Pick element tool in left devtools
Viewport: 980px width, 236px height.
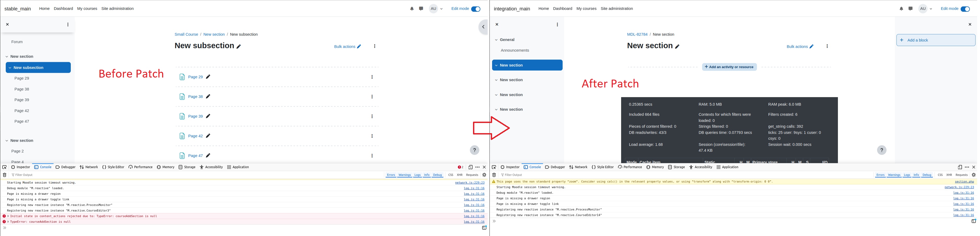[x=4, y=167]
